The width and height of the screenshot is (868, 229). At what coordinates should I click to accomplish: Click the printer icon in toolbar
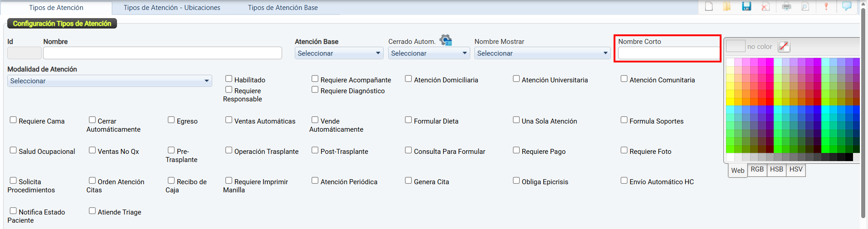coord(786,6)
